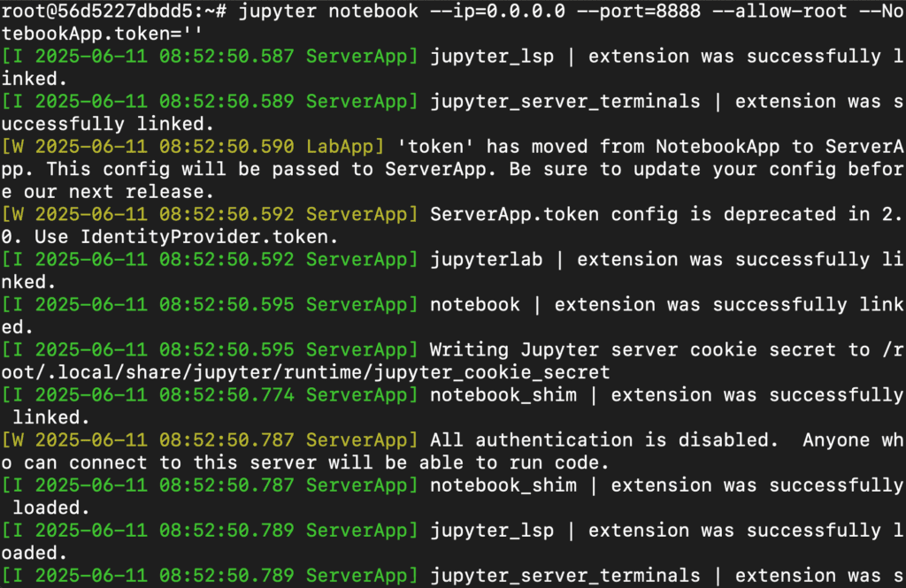Click jupyter_server_terminals on the 08:52:50.589 line
The width and height of the screenshot is (906, 588).
[x=565, y=101]
